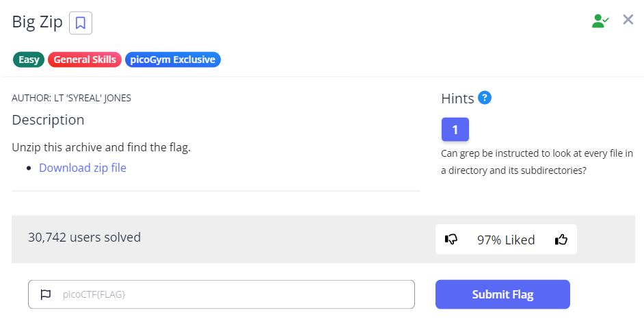
Task: Select the General Skills category tag
Action: pos(85,60)
